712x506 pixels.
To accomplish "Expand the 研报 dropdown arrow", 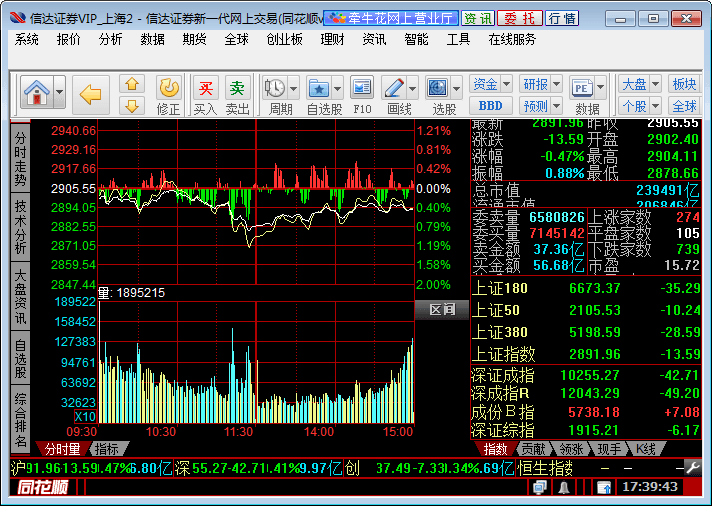I will (x=556, y=84).
